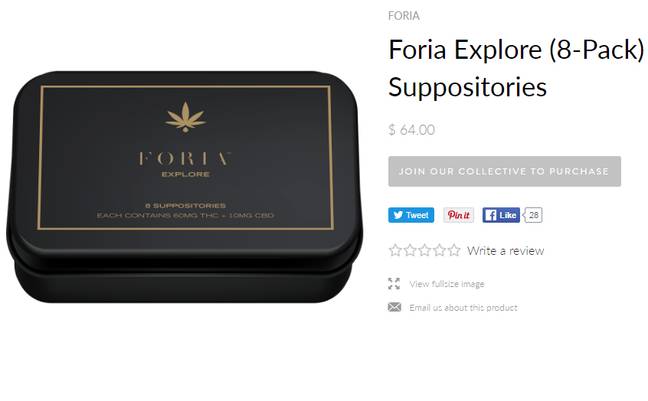Viewport: 648px width, 401px height.
Task: Click the envelope email icon
Action: click(394, 307)
